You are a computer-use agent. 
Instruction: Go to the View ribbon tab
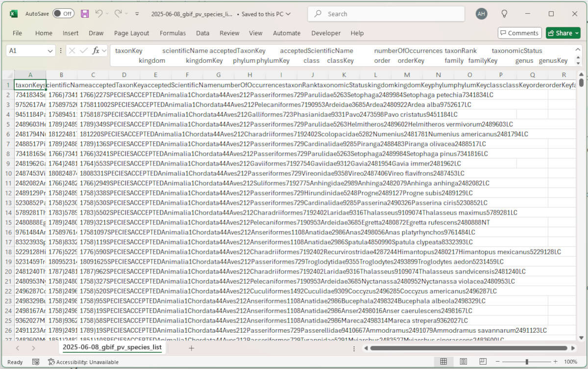coord(256,33)
